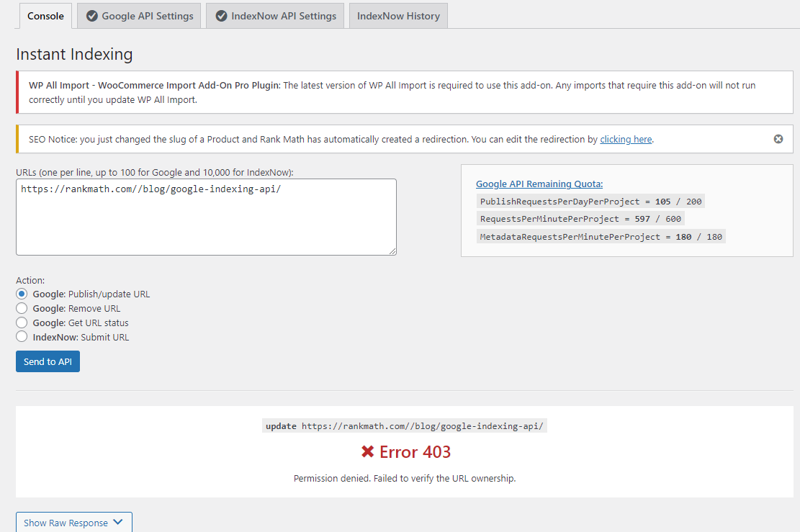Choose Google: Get URL status option
This screenshot has height=532, width=800.
click(x=22, y=323)
